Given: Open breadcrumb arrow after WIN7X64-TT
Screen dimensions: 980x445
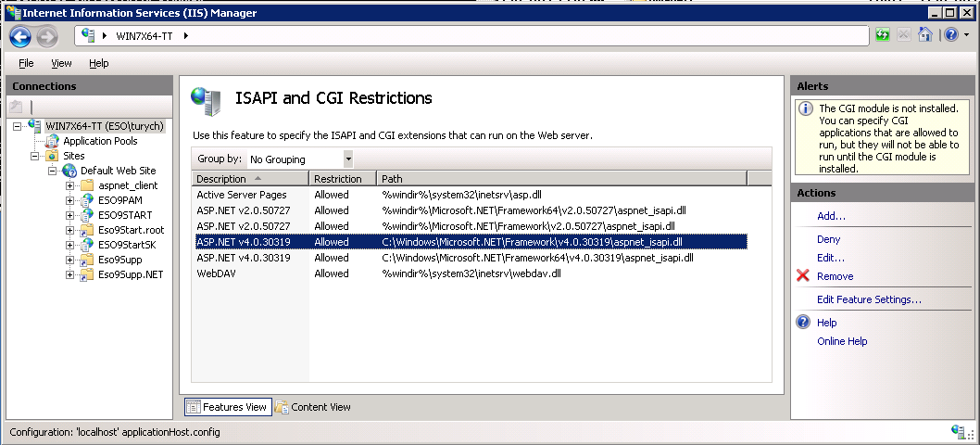Looking at the screenshot, I should (185, 35).
